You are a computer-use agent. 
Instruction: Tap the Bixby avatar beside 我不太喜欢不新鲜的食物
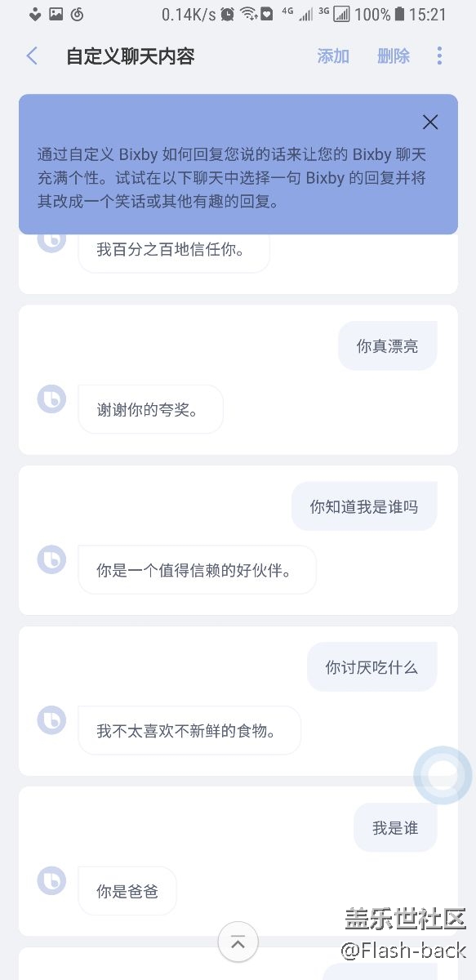pyautogui.click(x=51, y=720)
